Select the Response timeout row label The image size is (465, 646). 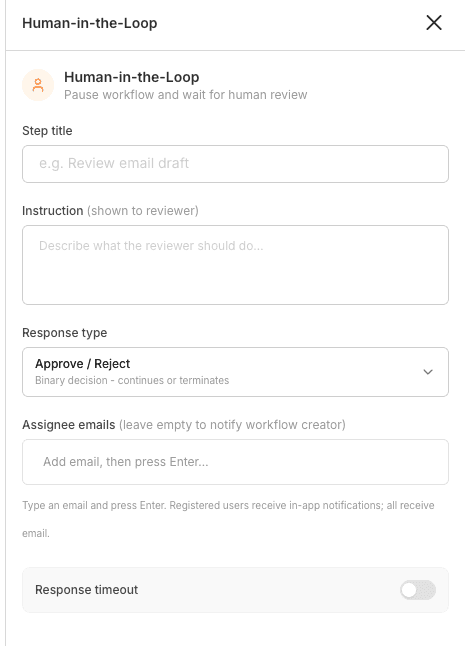(86, 590)
